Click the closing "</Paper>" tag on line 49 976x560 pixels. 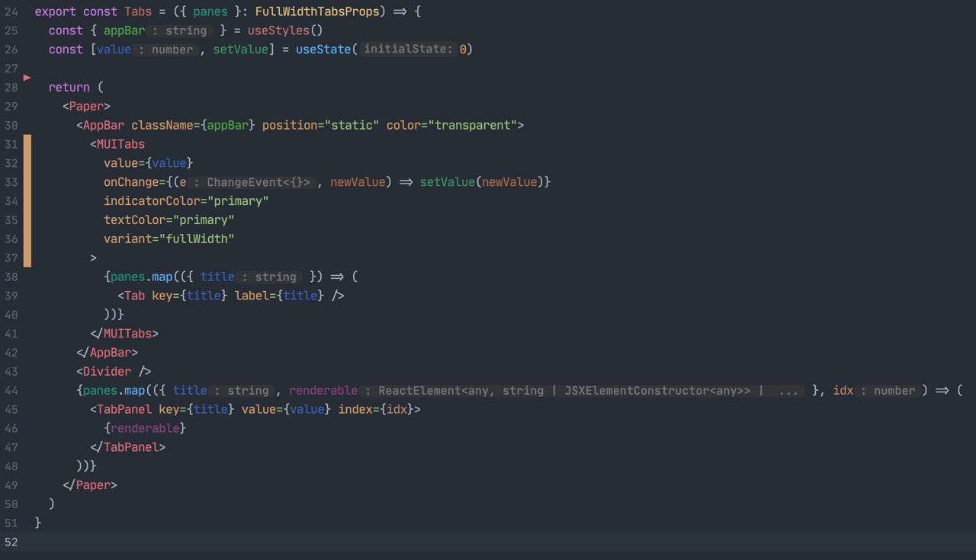click(90, 485)
